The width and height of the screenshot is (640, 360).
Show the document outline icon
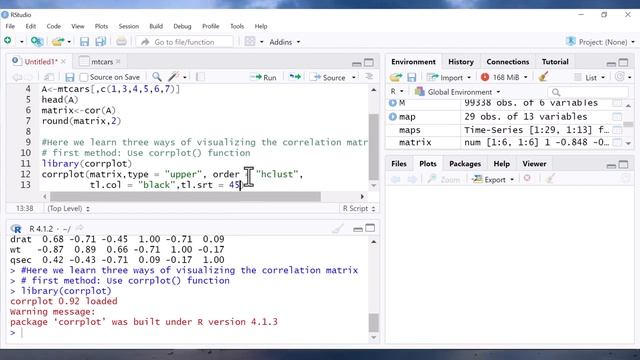pyautogui.click(x=369, y=77)
